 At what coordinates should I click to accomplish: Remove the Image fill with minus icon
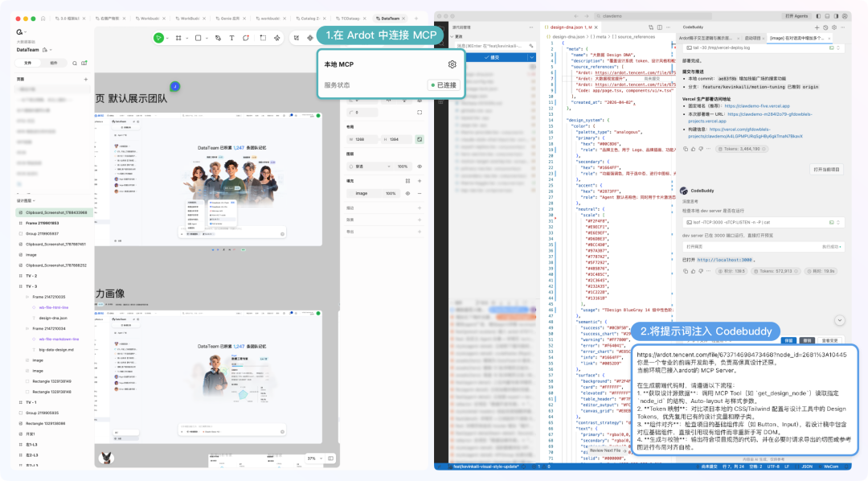tap(420, 193)
